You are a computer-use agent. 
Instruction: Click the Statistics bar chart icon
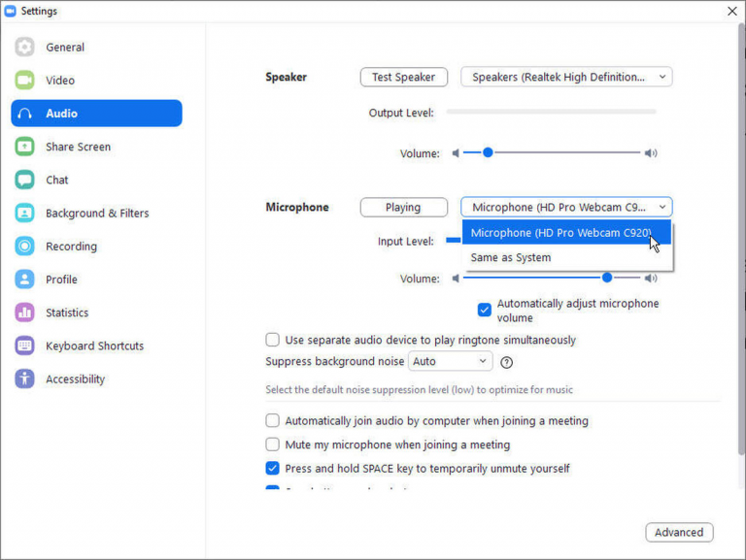click(24, 313)
